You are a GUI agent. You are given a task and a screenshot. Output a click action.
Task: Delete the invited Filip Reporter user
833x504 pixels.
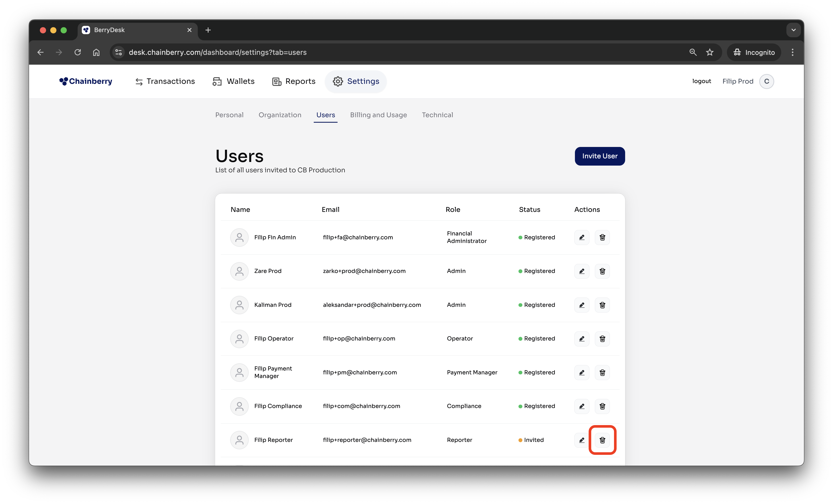602,440
